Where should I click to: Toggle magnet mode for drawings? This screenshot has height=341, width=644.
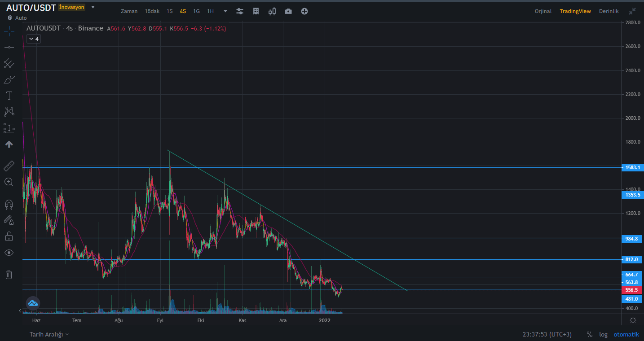[x=9, y=205]
